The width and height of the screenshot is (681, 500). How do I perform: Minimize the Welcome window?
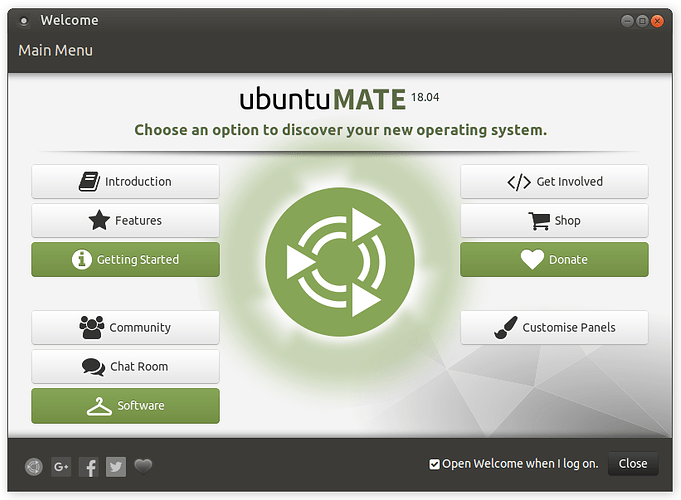point(627,21)
